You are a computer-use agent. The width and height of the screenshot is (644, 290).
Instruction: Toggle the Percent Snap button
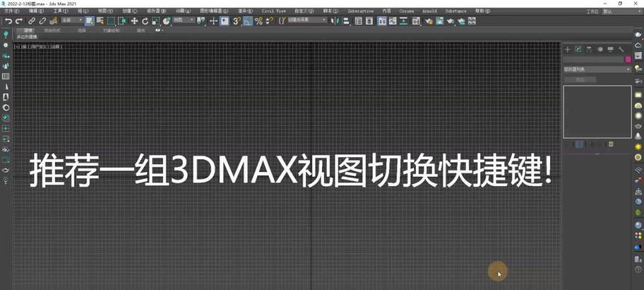point(258,21)
